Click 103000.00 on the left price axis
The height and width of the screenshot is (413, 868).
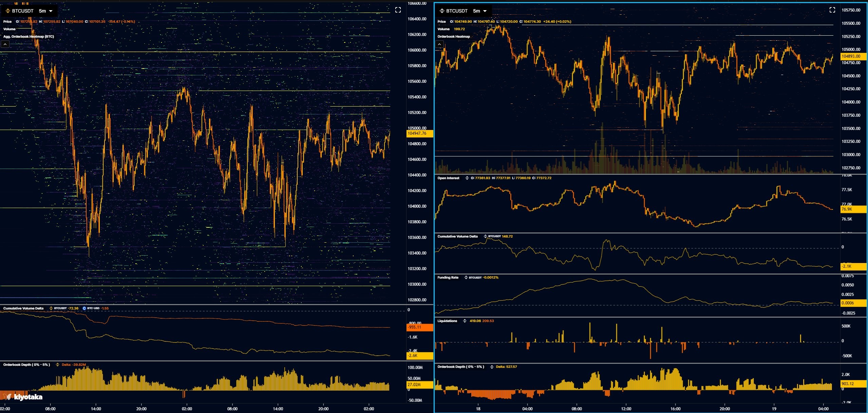417,284
